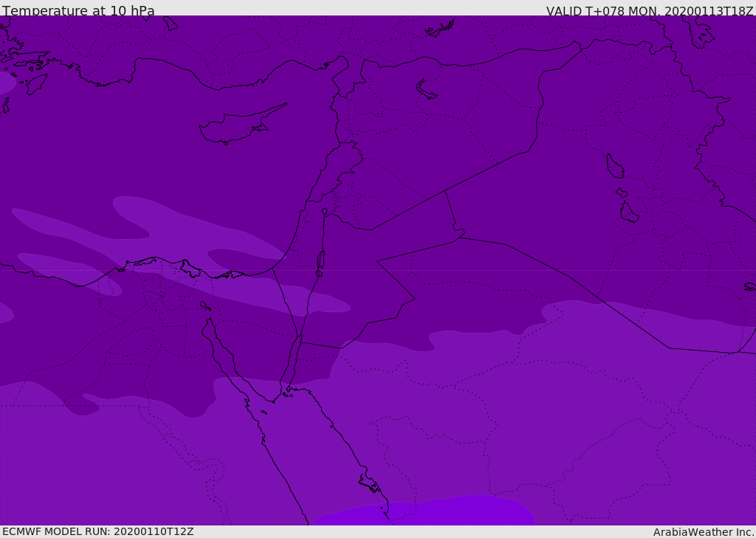Select the 'Temperature at 10 hPa' title
This screenshot has width=756, height=538.
tap(78, 10)
